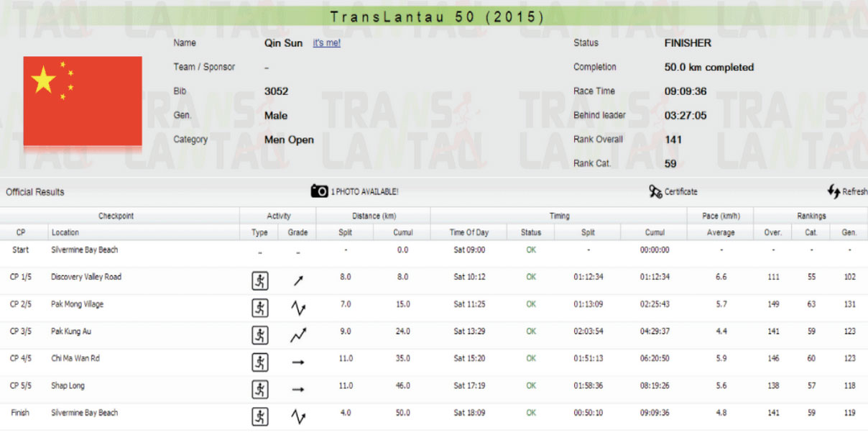868x448 pixels.
Task: Click split time 02:03:54
Action: point(588,332)
